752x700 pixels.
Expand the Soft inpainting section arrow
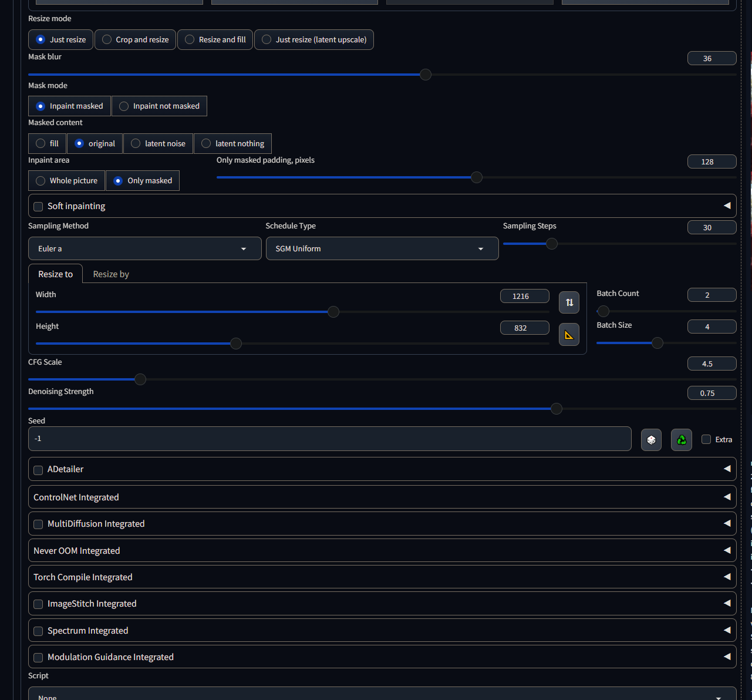[727, 206]
